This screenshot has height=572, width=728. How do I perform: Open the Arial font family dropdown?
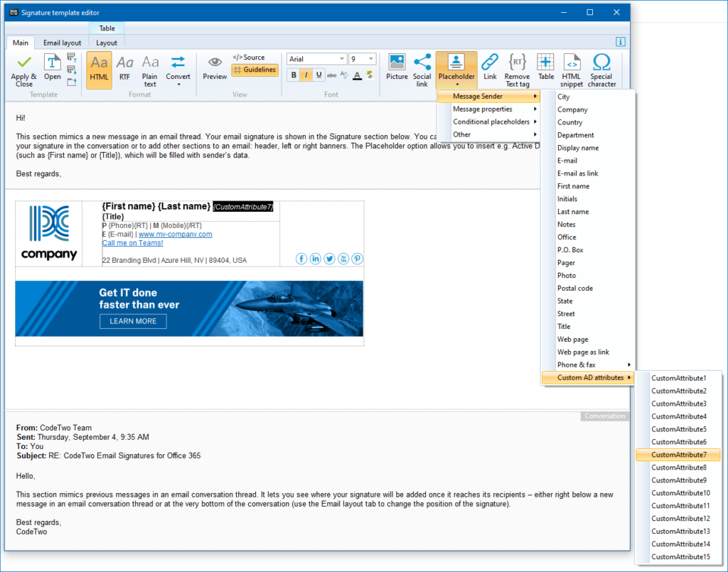(x=316, y=58)
